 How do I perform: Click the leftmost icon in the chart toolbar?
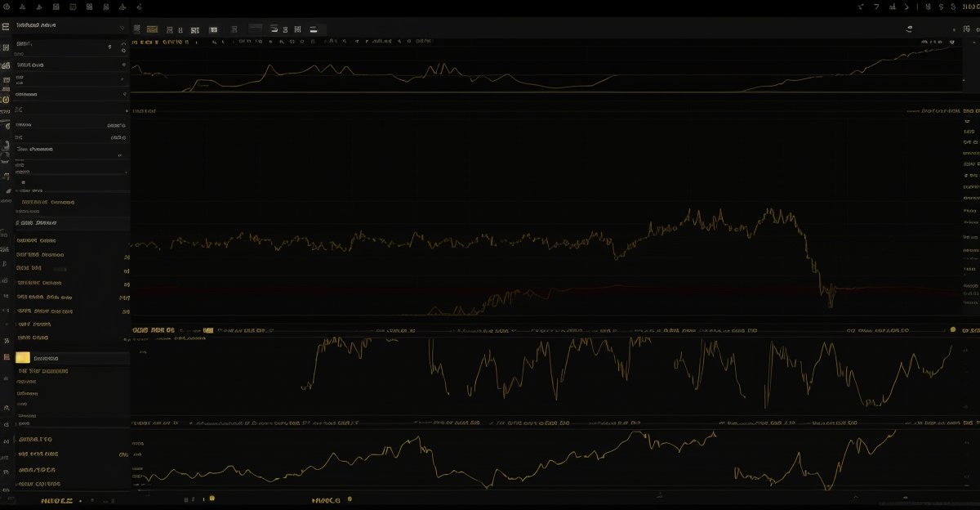(x=136, y=29)
